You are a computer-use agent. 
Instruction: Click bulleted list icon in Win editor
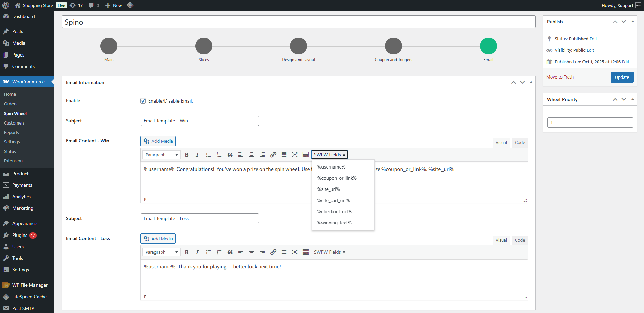208,155
